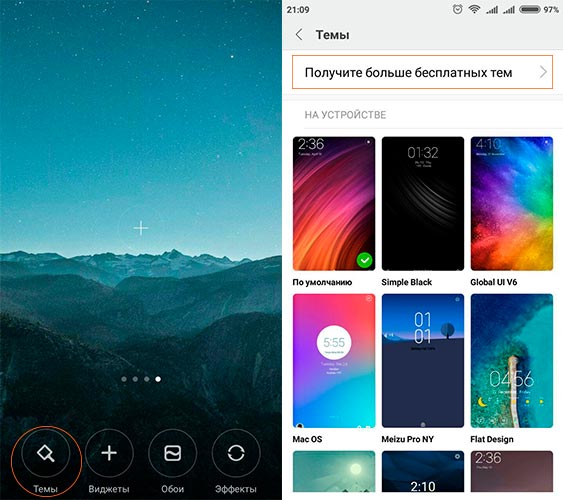Select the Flat Design theme thumbnail

(x=512, y=360)
